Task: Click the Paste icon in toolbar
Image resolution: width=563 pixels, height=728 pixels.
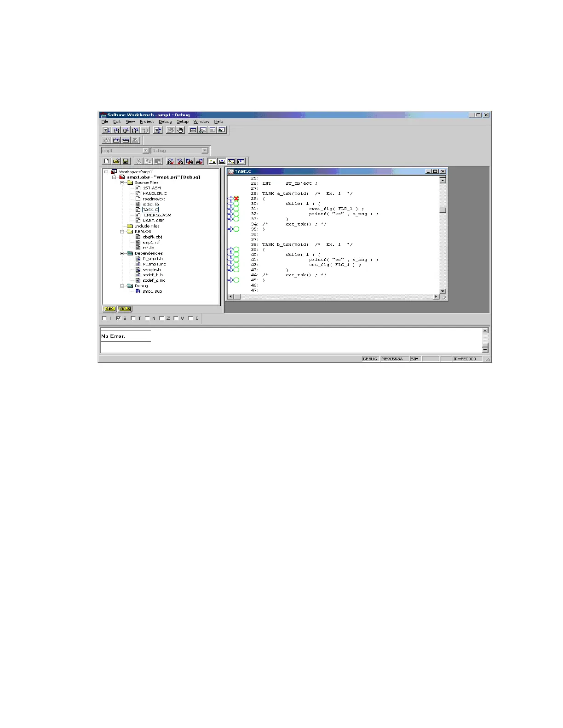Action: pyautogui.click(x=157, y=161)
